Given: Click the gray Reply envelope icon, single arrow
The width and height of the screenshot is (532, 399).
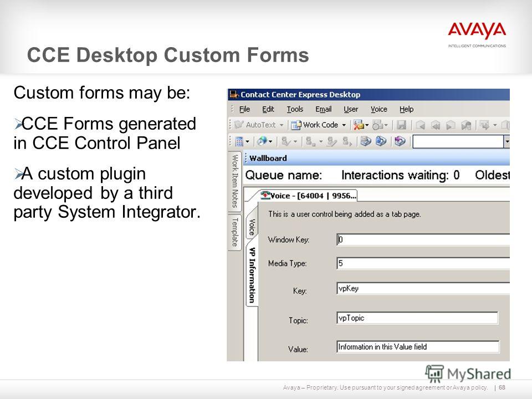Looking at the screenshot, I should pyautogui.click(x=421, y=125).
